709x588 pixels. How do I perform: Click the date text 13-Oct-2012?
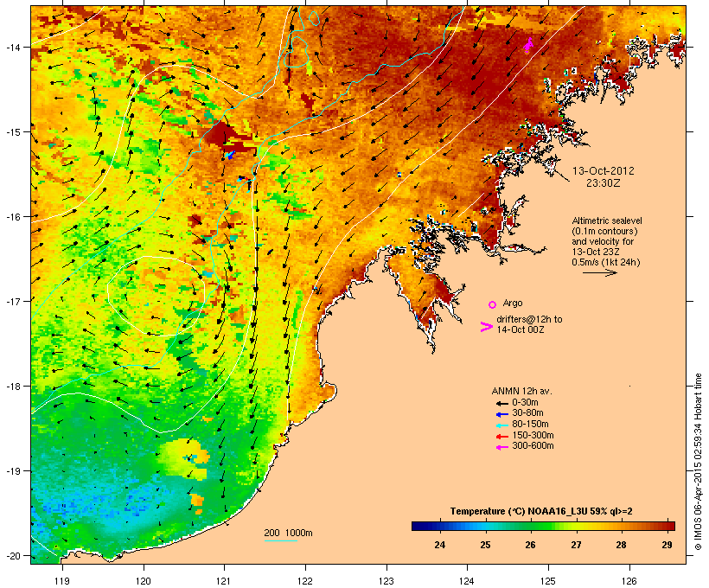coord(604,171)
